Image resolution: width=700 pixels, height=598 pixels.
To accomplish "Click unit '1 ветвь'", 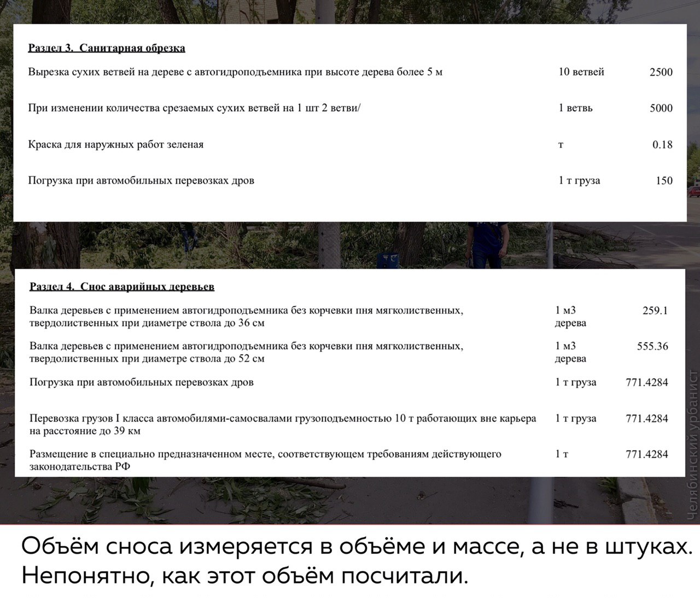I will click(575, 108).
